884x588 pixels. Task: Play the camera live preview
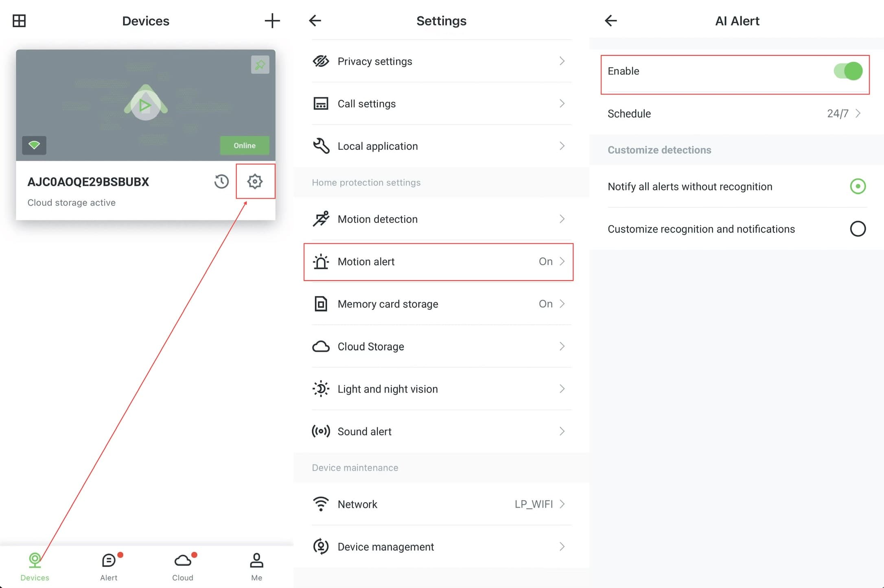(x=145, y=105)
